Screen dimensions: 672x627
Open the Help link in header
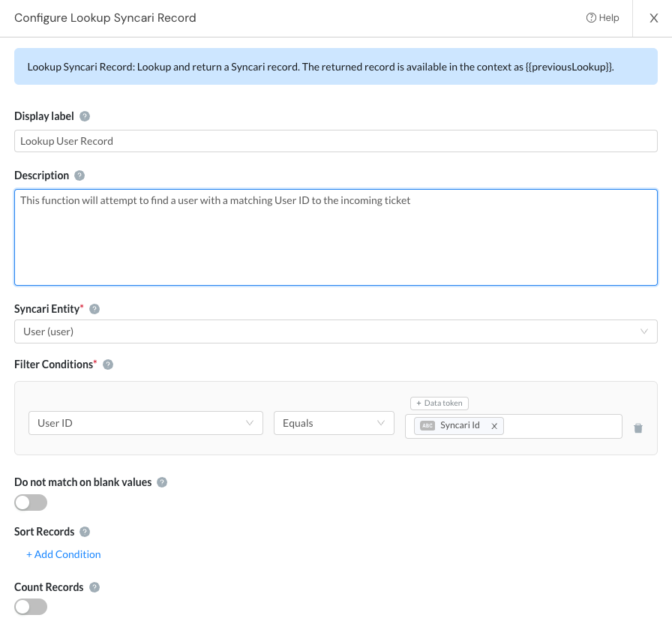[602, 17]
